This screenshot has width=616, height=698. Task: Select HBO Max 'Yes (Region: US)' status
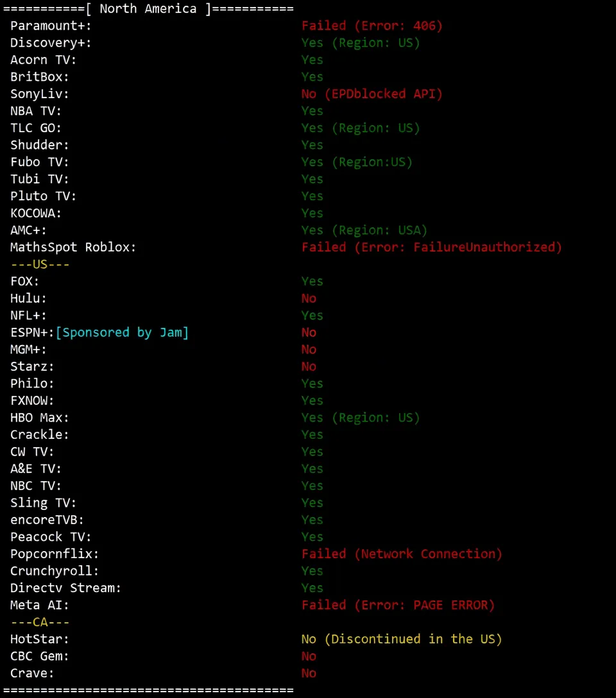tap(361, 418)
